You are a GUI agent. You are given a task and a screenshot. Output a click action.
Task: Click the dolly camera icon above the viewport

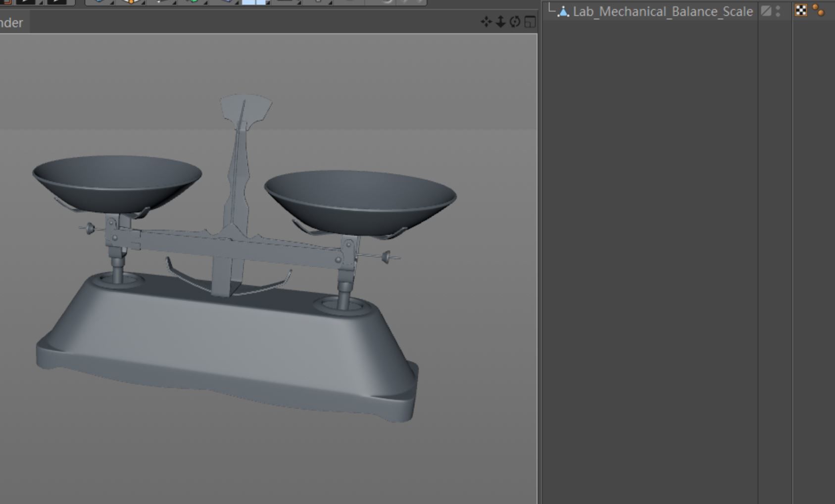[x=499, y=22]
